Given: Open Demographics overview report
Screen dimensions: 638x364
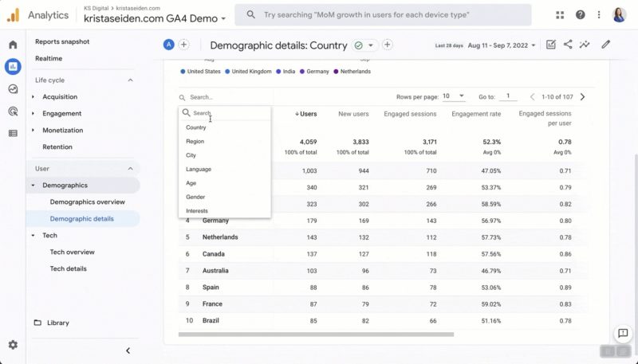Looking at the screenshot, I should pos(88,202).
